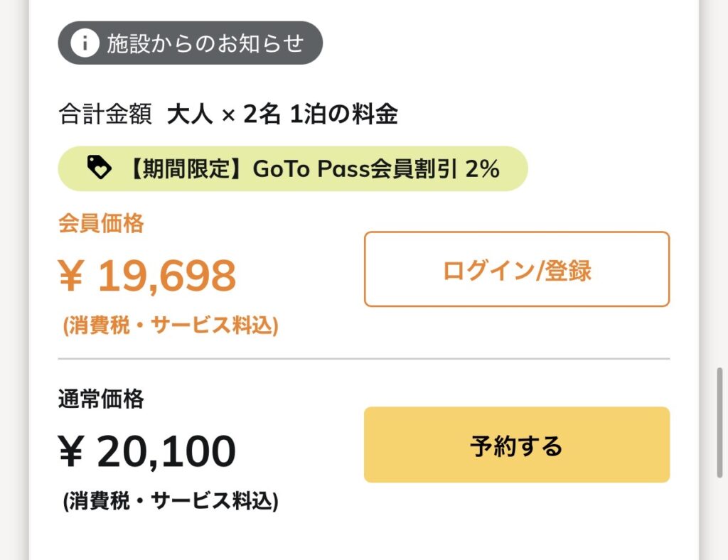Screen dimensions: 728x560
Task: Click the orange yen symbol of member price
Action: point(71,276)
